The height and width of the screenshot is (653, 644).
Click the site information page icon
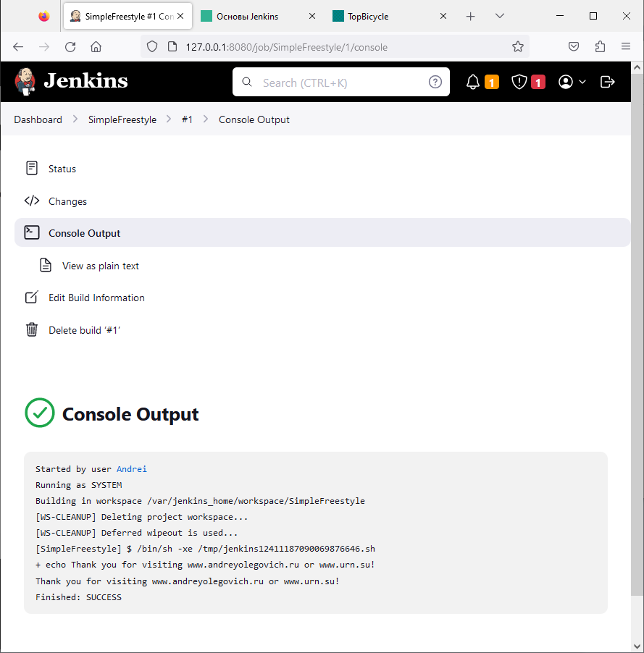(x=172, y=46)
